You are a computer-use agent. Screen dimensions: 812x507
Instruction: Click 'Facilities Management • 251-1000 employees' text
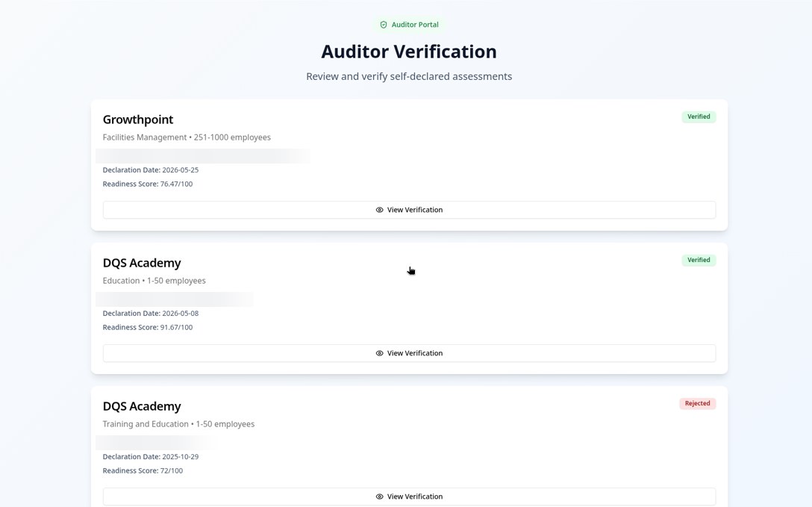(187, 137)
